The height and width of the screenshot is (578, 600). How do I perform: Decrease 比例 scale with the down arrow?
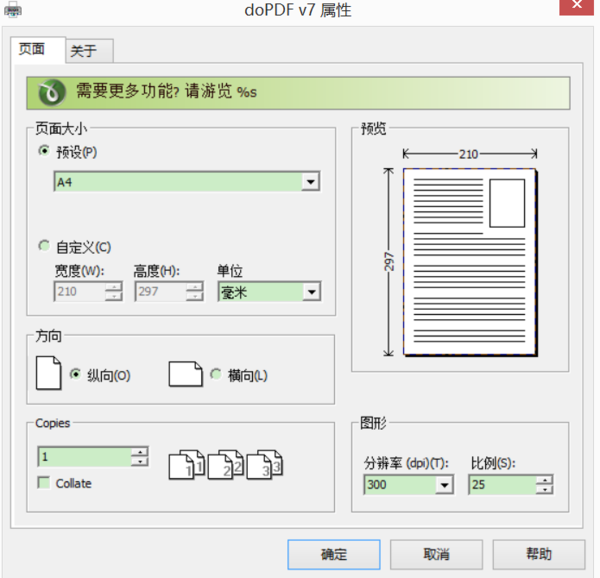click(545, 490)
